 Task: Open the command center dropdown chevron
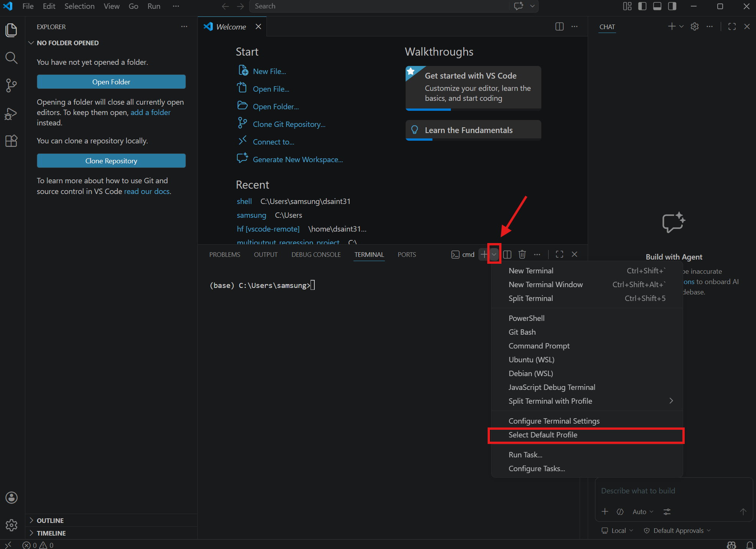532,6
